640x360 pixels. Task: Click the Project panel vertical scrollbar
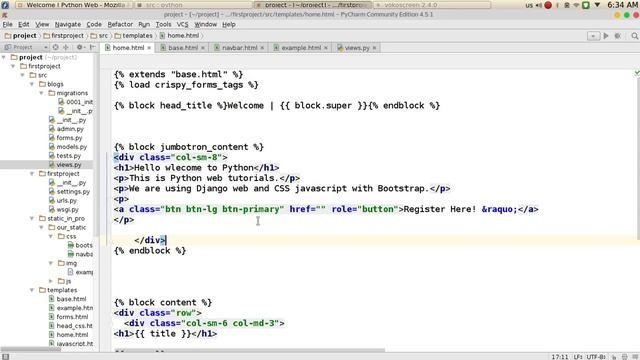coord(96,145)
